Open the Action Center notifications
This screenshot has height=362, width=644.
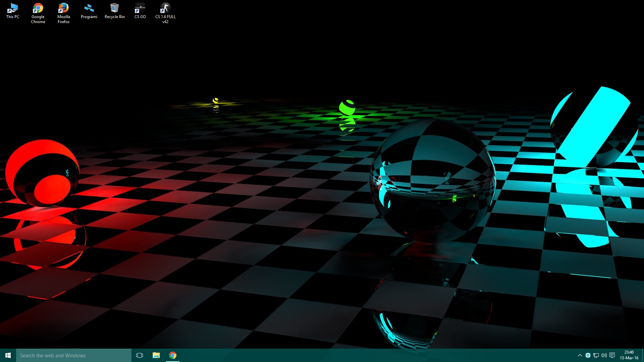612,355
